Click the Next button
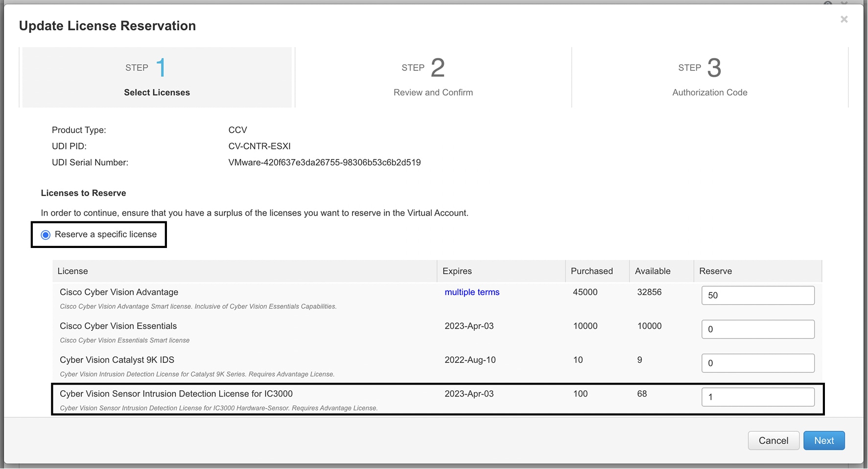Viewport: 868px width, 469px height. click(x=824, y=441)
